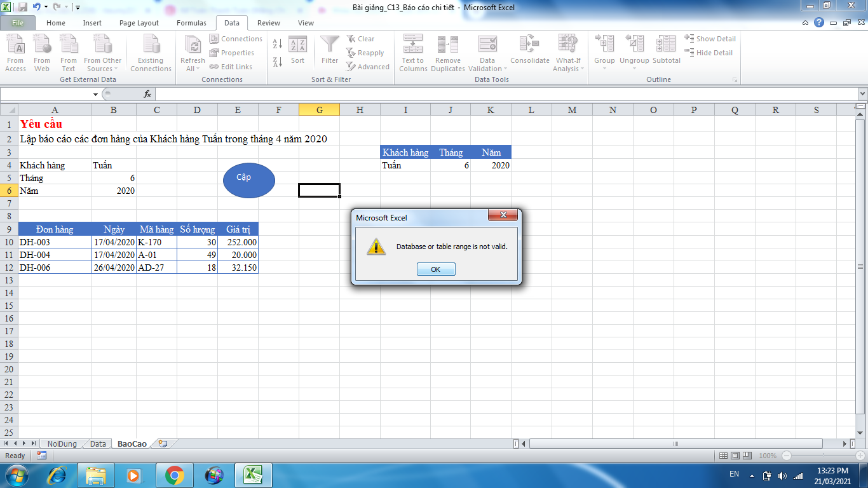This screenshot has width=868, height=488.
Task: Sort ascending with the A to Z icon
Action: [x=277, y=44]
